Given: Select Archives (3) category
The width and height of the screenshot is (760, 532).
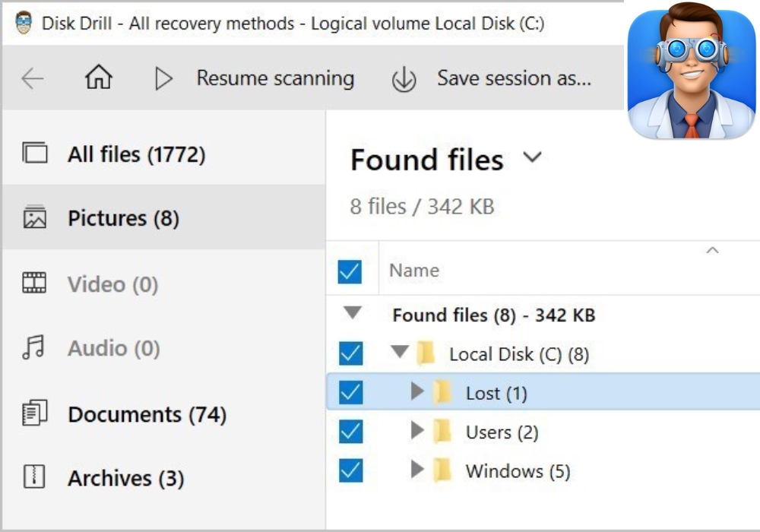Looking at the screenshot, I should (164, 478).
